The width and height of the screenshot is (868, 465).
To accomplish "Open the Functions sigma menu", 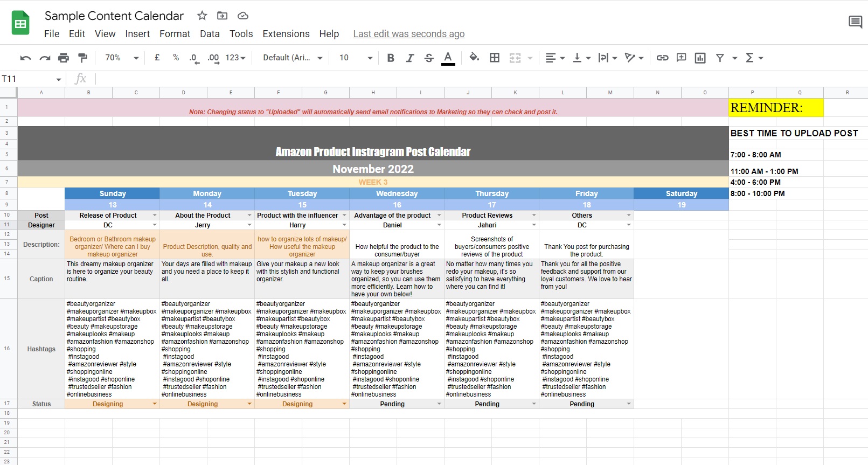I will click(x=754, y=58).
